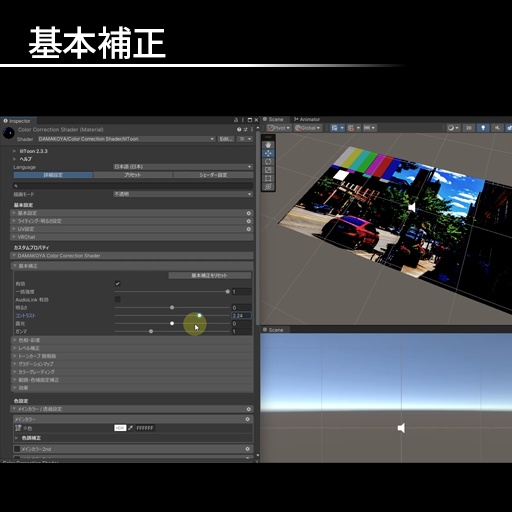This screenshot has height=512, width=512.
Task: Open the Pivot dropdown
Action: 279,128
